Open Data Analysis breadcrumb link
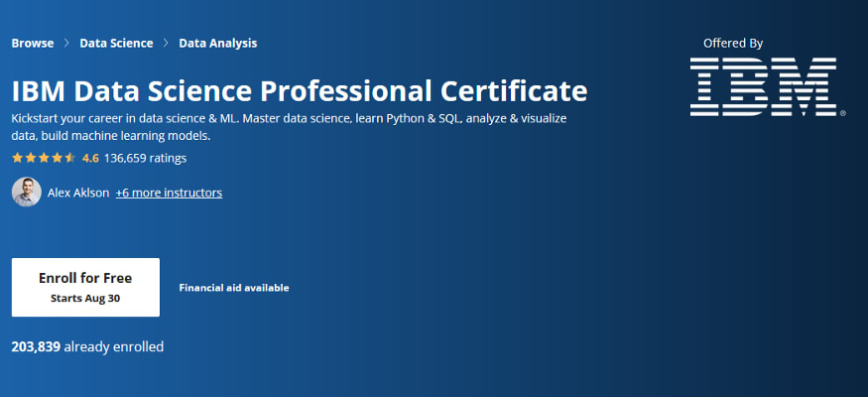The width and height of the screenshot is (868, 397). 217,44
